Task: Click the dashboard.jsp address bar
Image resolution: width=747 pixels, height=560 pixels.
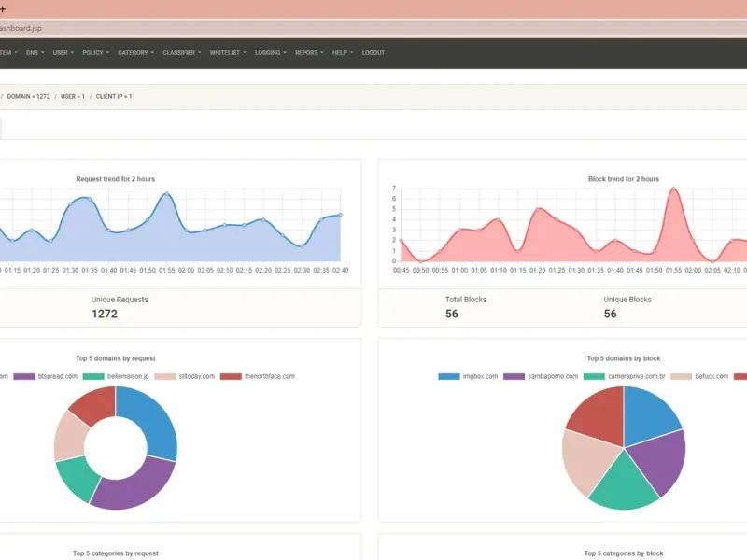Action: coord(373,28)
